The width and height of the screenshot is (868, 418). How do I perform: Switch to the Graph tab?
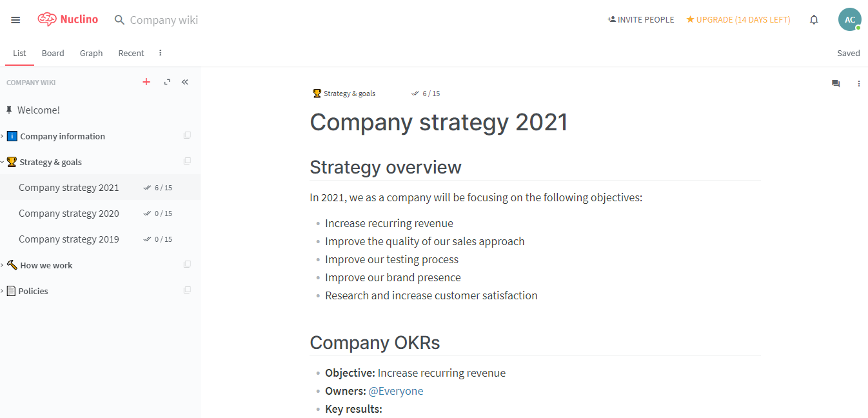91,53
